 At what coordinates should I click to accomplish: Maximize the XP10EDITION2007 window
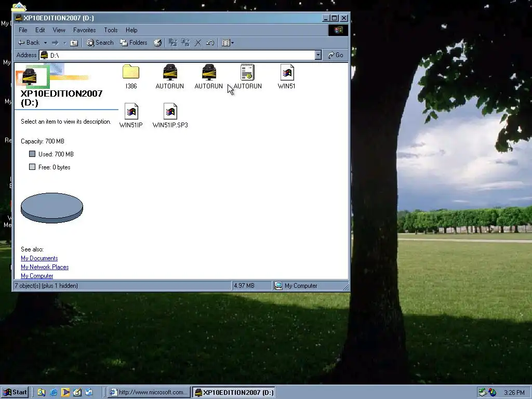click(x=335, y=18)
